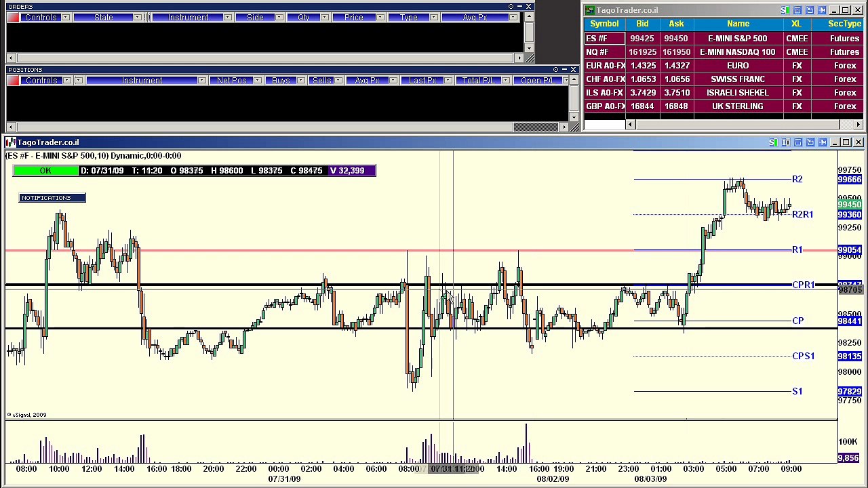868x488 pixels.
Task: Open the Last Px column dropdown
Action: [x=448, y=81]
